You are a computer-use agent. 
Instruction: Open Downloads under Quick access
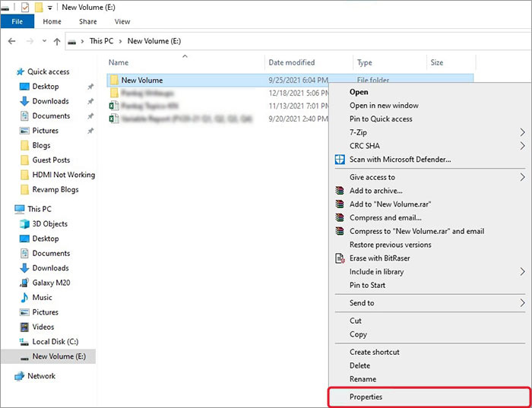pyautogui.click(x=50, y=101)
